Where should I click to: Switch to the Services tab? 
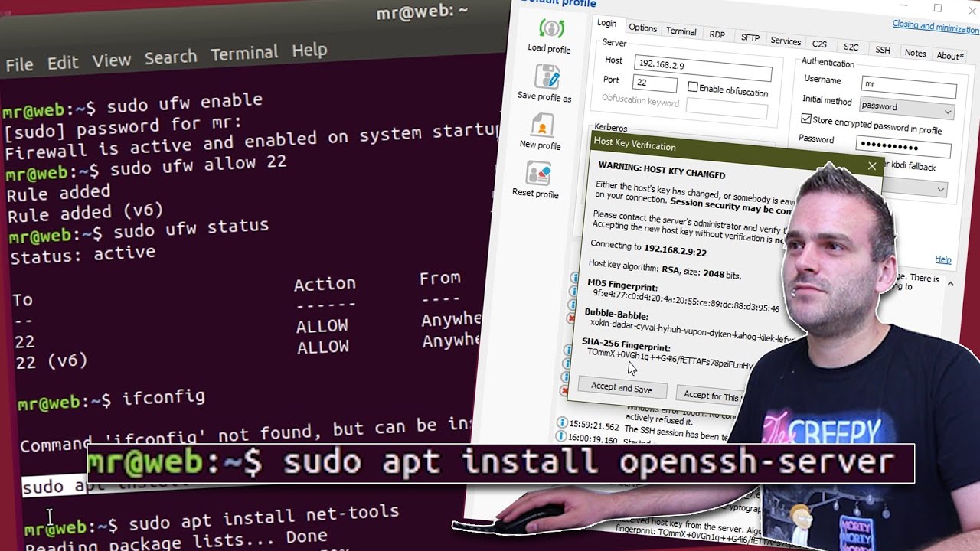(x=786, y=41)
